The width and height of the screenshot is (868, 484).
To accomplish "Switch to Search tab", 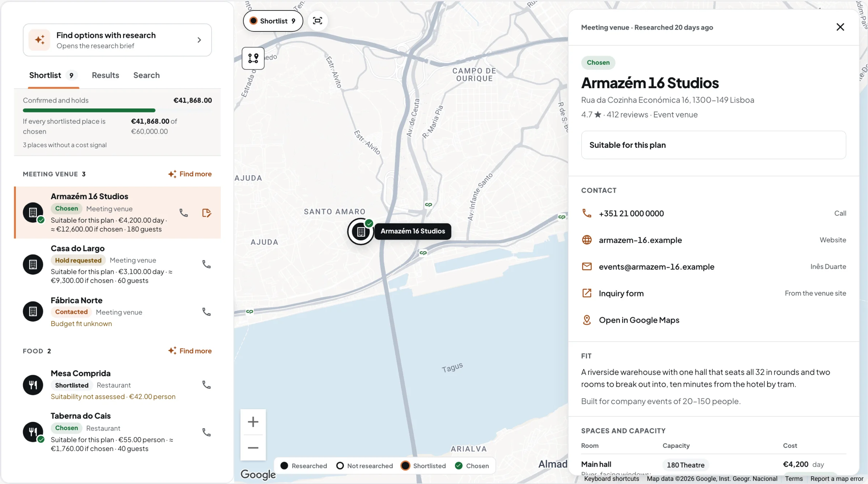I will click(146, 75).
